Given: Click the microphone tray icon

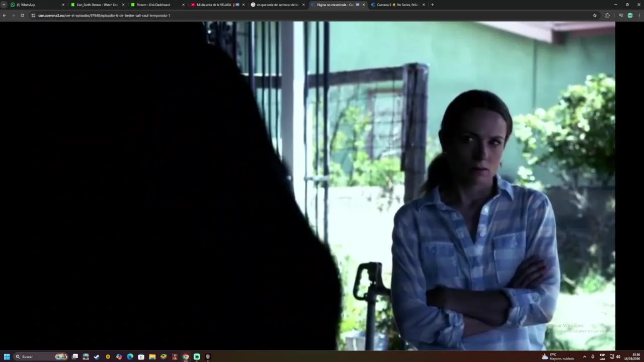Looking at the screenshot, I should [x=593, y=356].
